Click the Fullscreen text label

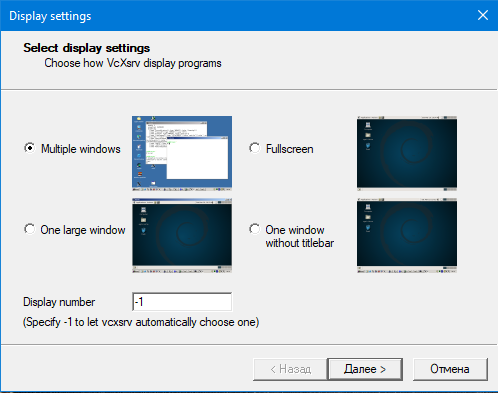[x=290, y=149]
